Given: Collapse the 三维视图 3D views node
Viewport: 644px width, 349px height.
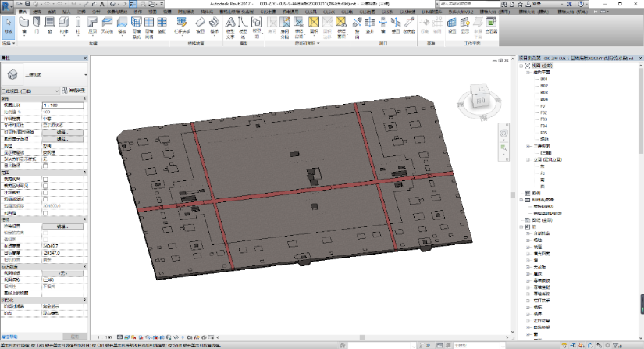Looking at the screenshot, I should point(528,146).
